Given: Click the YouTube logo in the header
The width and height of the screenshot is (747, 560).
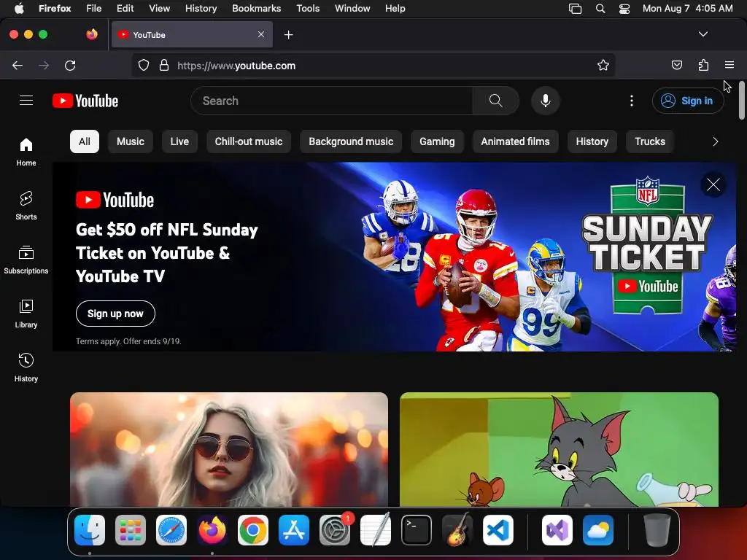Looking at the screenshot, I should pyautogui.click(x=85, y=101).
